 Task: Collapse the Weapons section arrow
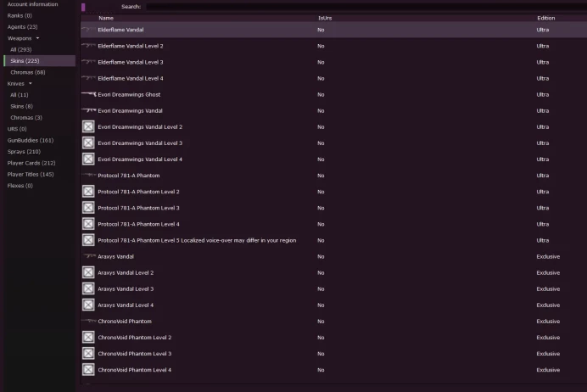[37, 38]
